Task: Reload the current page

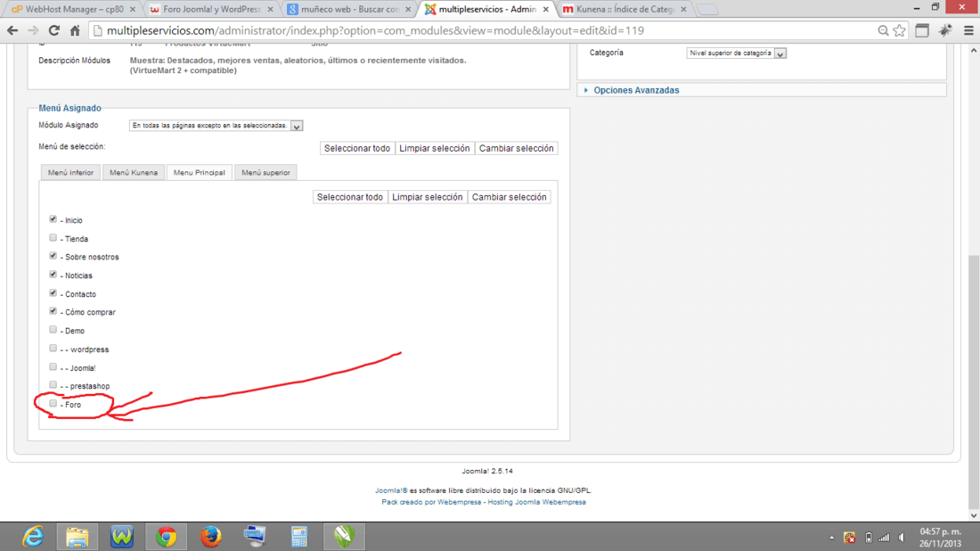Action: point(54,30)
